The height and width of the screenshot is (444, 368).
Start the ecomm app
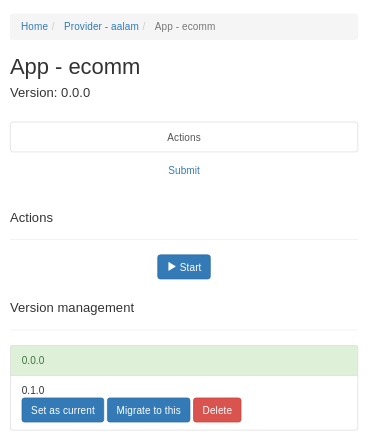pos(184,267)
